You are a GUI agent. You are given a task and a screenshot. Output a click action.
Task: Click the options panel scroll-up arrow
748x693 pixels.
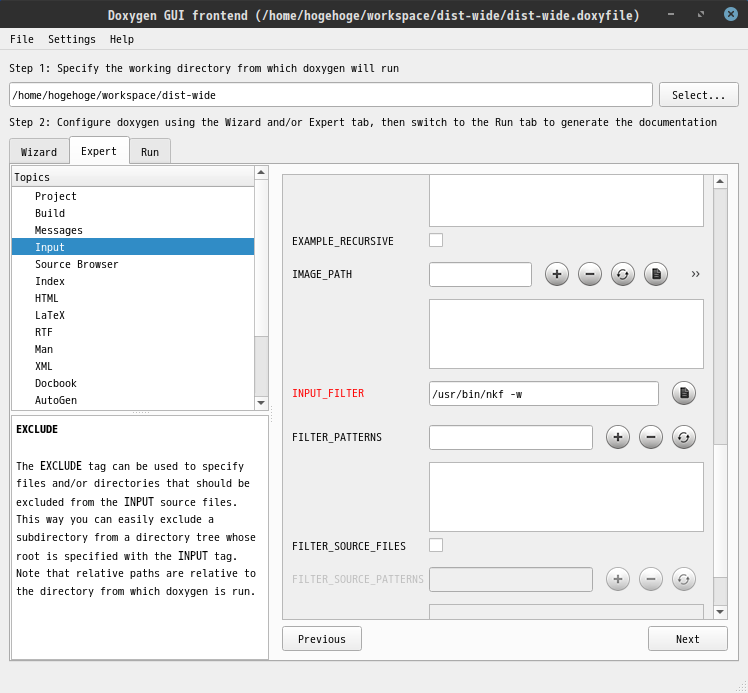[x=720, y=181]
